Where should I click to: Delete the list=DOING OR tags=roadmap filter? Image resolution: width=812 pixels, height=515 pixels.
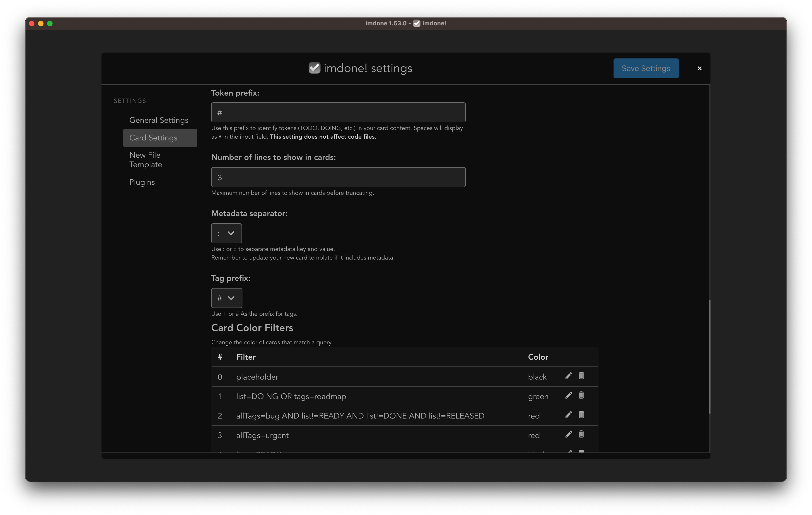pyautogui.click(x=581, y=395)
